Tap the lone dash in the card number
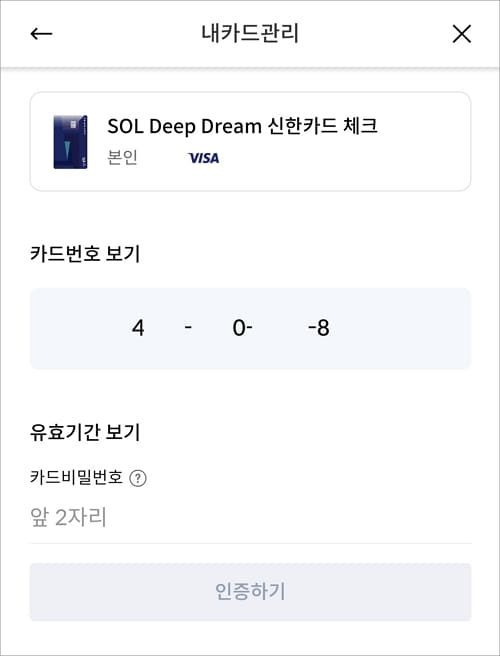 188,327
